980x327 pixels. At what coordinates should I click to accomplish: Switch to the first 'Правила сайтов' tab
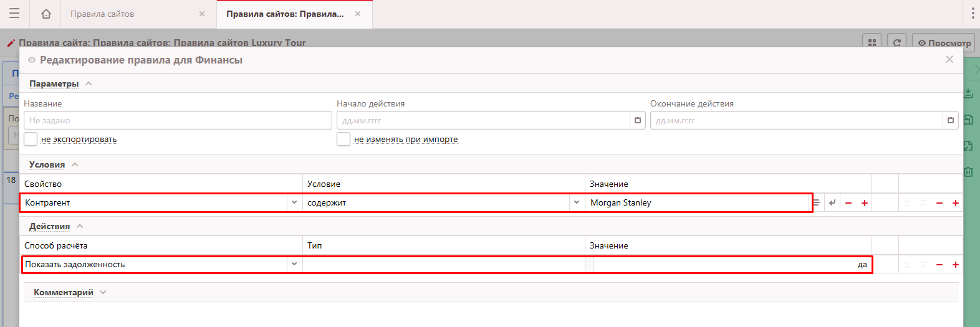point(102,14)
